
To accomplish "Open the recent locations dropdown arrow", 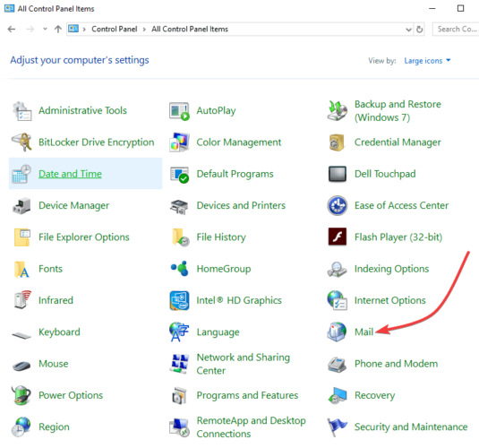I will (45, 29).
